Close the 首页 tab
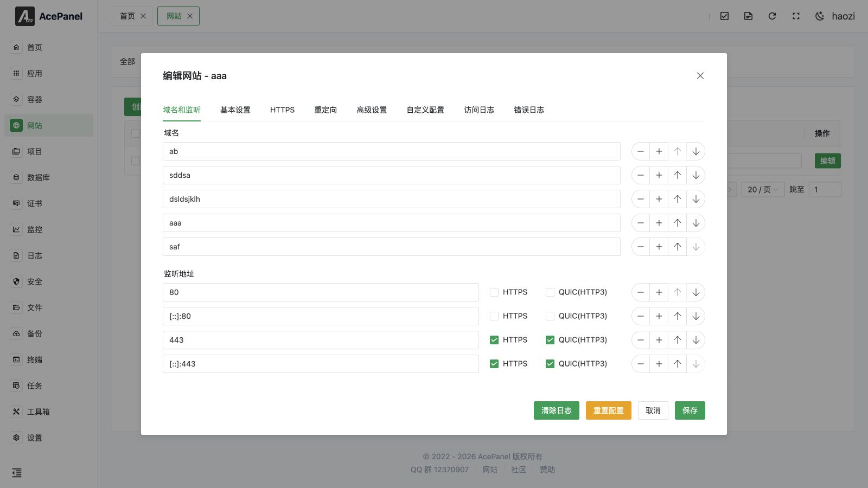This screenshot has height=488, width=868. pos(143,16)
